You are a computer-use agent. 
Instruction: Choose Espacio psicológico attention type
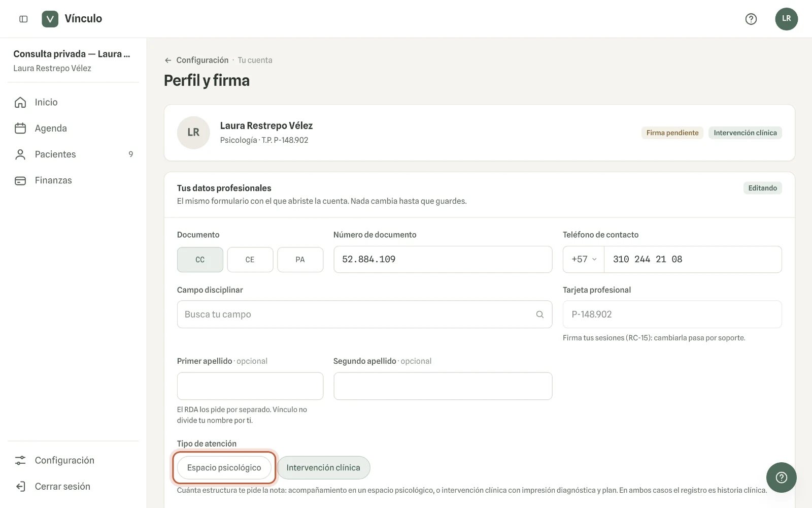(224, 467)
